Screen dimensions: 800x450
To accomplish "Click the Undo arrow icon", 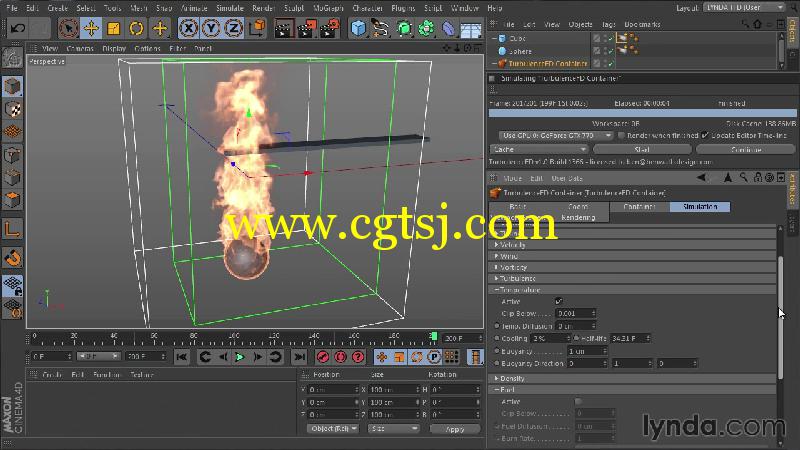I will pos(17,28).
